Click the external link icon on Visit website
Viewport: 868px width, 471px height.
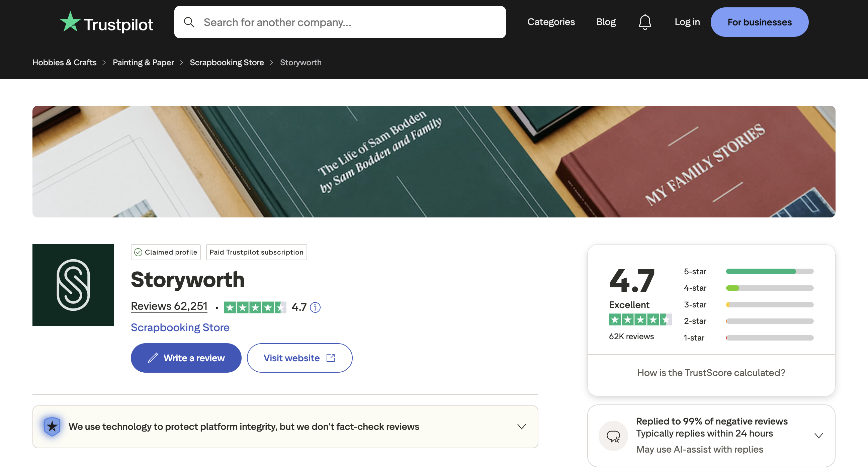tap(331, 358)
